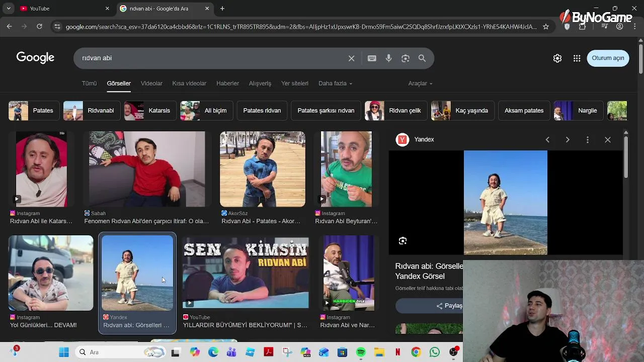This screenshot has width=644, height=362.
Task: Filter by the Patates şarkısı rıdvan chip
Action: tap(326, 111)
